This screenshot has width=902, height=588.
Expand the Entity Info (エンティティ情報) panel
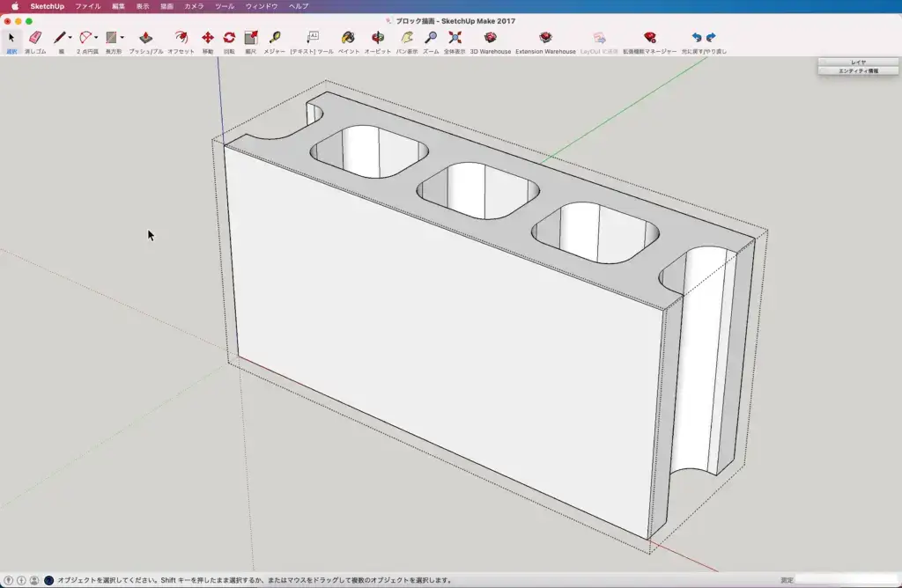(x=858, y=70)
